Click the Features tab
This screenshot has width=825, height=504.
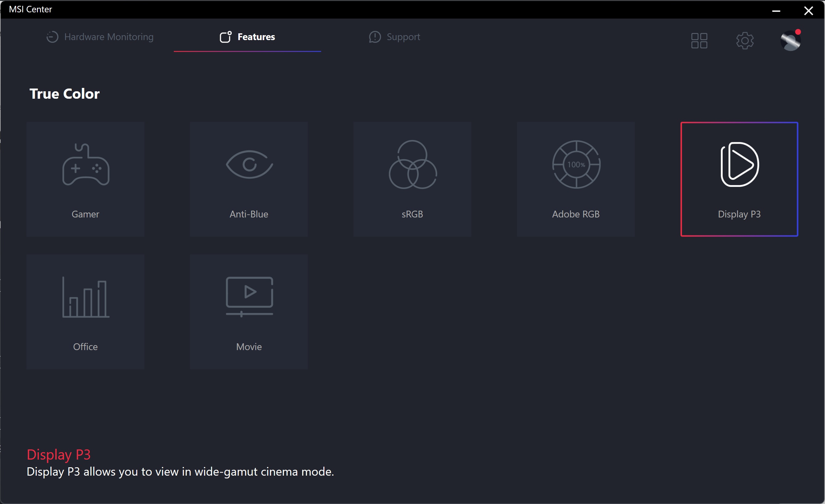click(x=248, y=37)
